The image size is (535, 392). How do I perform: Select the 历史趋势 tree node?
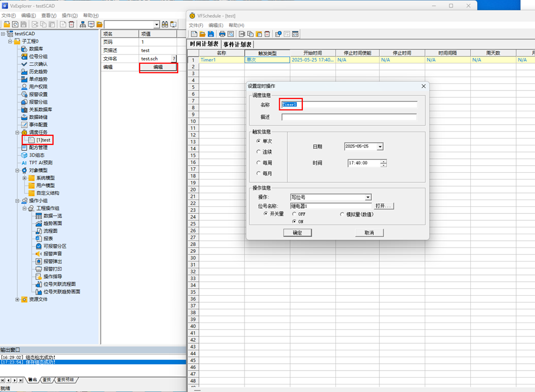(38, 72)
